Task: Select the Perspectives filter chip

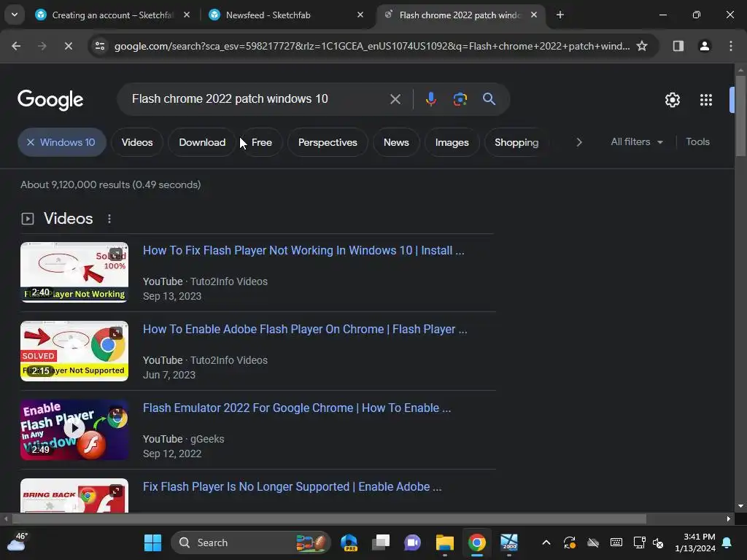Action: [328, 142]
